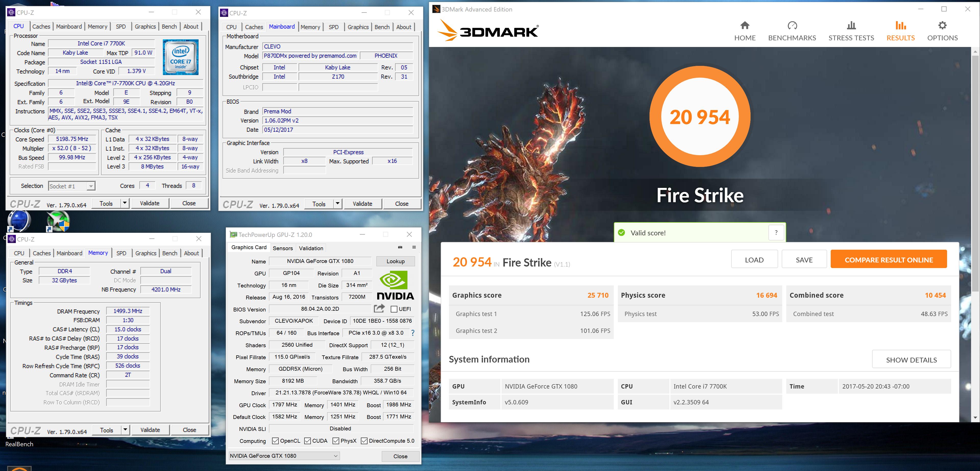Open the STRESS TESTS icon
Viewport: 980px width, 471px height.
pos(851,26)
